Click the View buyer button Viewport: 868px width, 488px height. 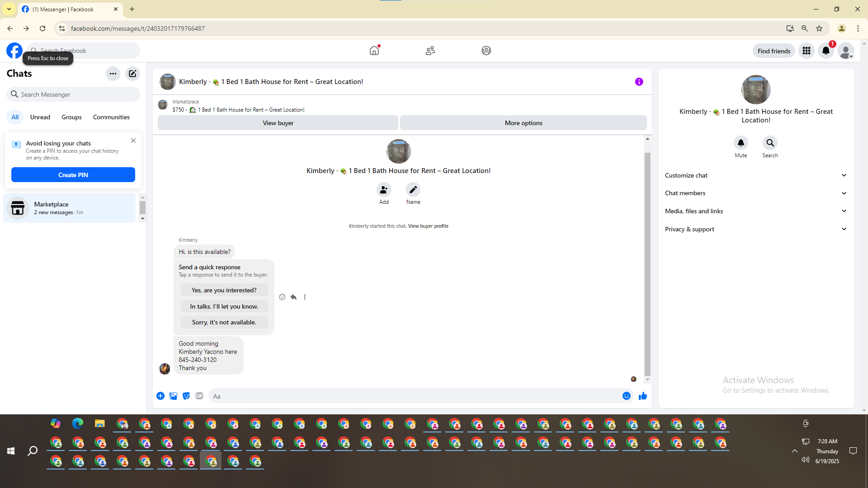coord(278,123)
